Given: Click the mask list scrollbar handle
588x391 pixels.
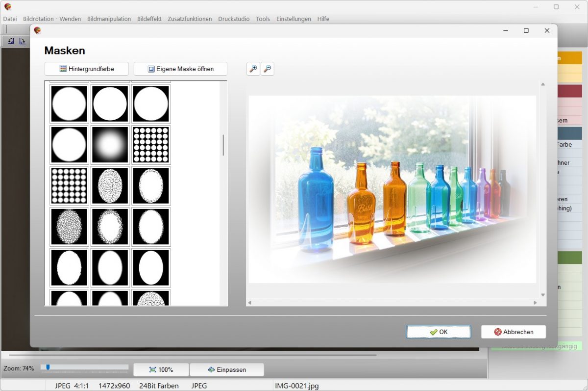Looking at the screenshot, I should click(223, 145).
